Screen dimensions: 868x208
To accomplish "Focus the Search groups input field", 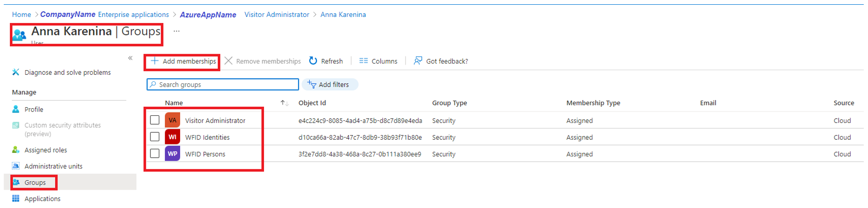I will pos(223,84).
